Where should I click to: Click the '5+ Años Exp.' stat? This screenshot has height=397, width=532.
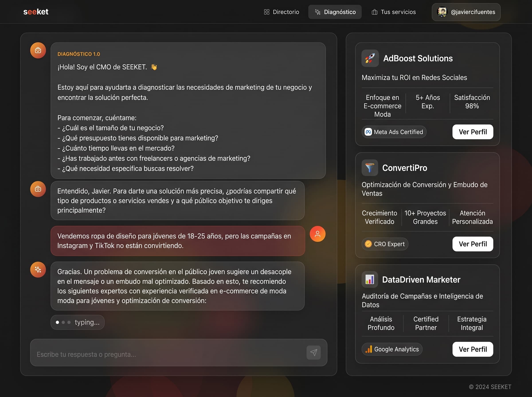click(428, 102)
